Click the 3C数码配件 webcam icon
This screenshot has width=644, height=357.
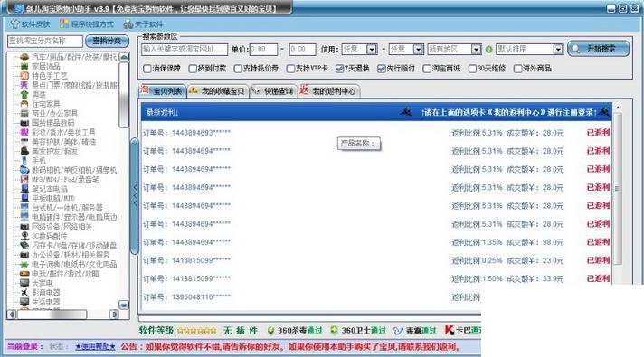24,236
